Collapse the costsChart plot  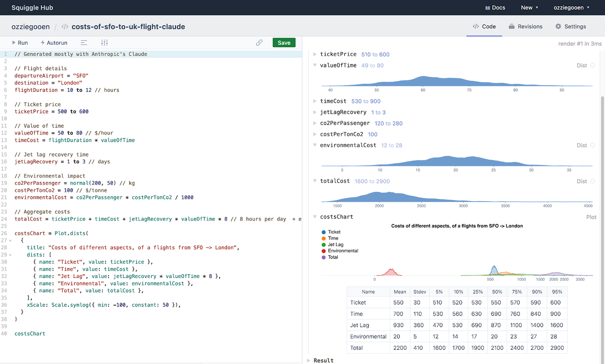[314, 217]
